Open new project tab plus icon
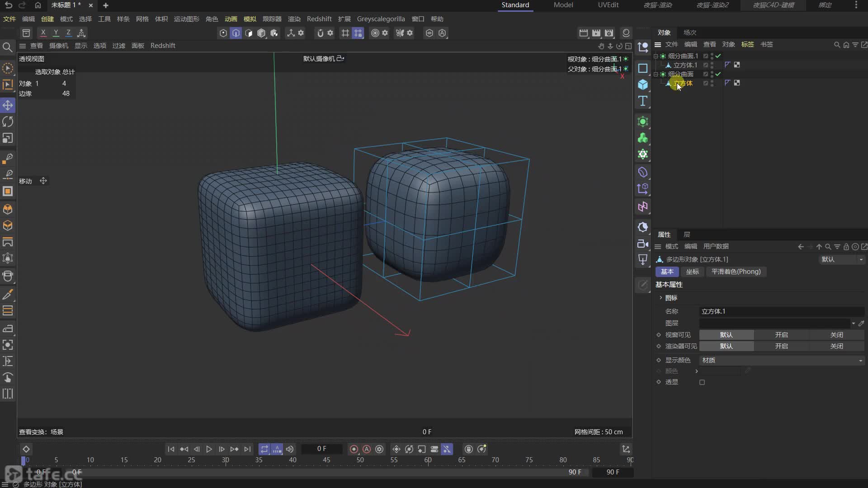Viewport: 868px width, 488px height. tap(106, 5)
